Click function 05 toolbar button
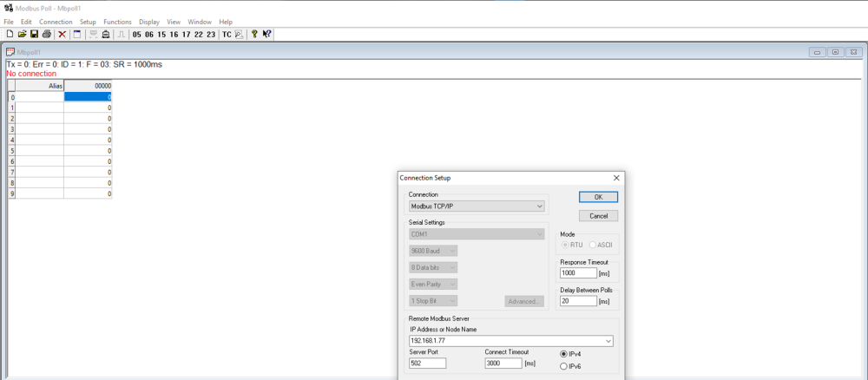 coord(137,35)
